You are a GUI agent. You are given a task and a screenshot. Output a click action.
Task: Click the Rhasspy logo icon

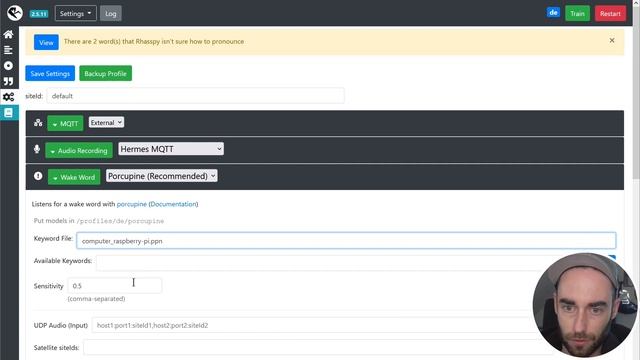pos(15,13)
